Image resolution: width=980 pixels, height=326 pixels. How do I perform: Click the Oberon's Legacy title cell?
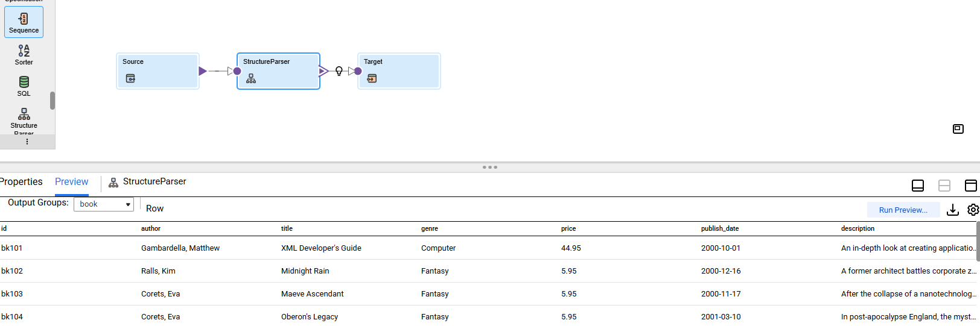click(x=310, y=316)
